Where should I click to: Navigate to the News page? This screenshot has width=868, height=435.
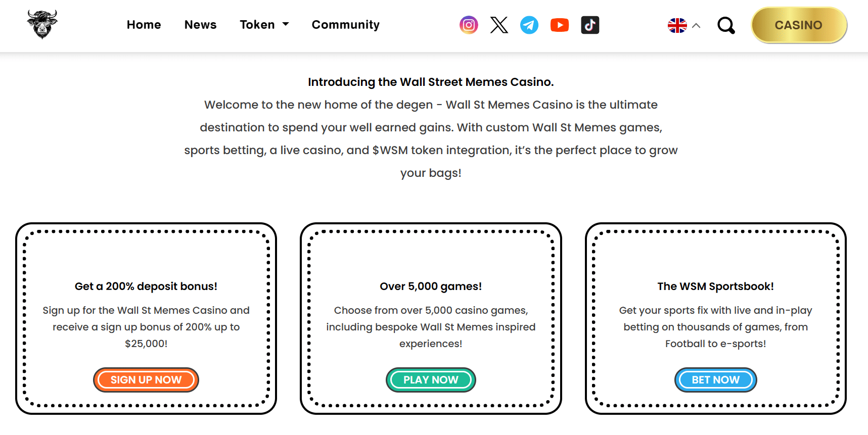tap(200, 24)
